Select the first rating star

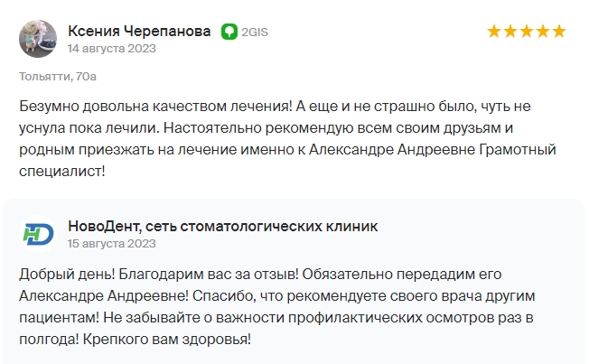494,32
